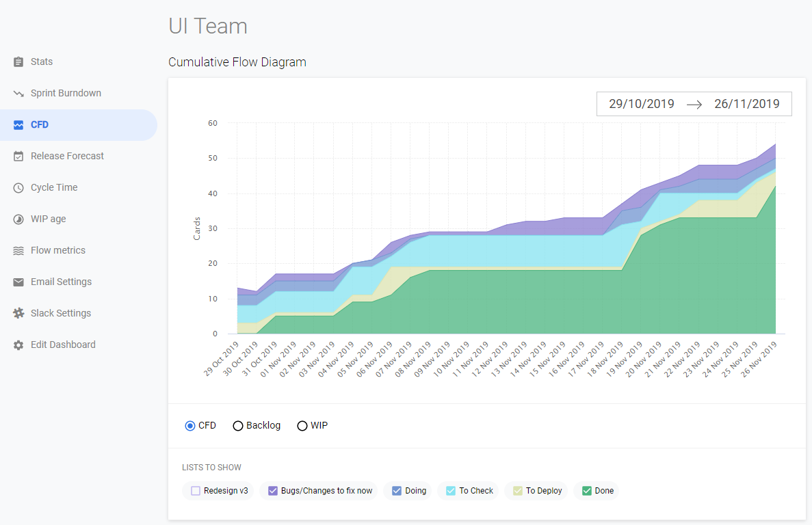Click the start date field 29/10/2019

641,103
